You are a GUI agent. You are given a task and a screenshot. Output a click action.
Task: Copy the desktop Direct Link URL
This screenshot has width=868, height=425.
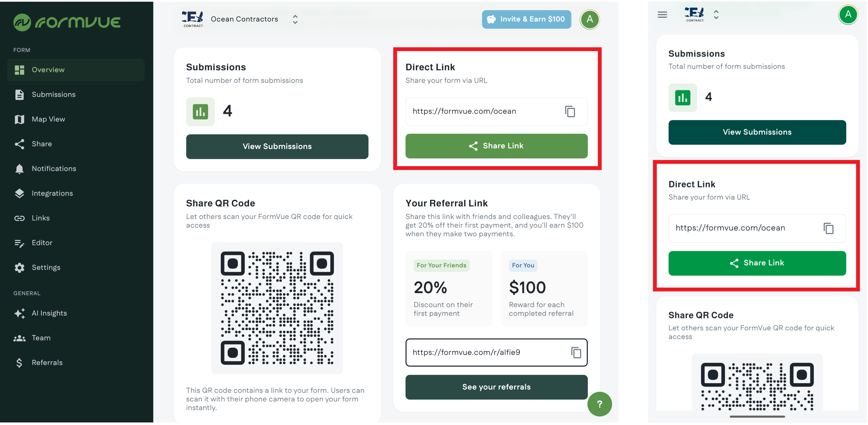click(x=570, y=112)
